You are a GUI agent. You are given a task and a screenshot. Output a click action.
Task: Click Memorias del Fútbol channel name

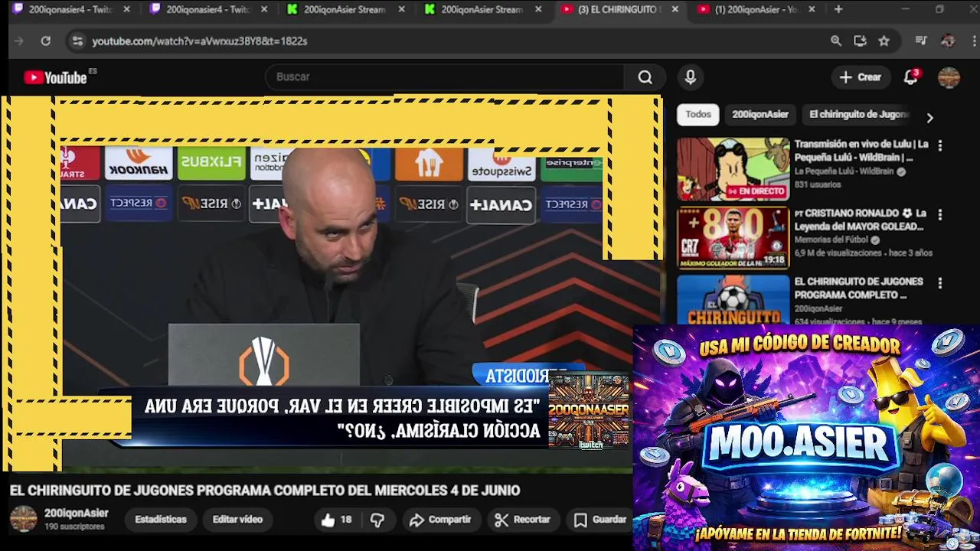[x=831, y=240]
